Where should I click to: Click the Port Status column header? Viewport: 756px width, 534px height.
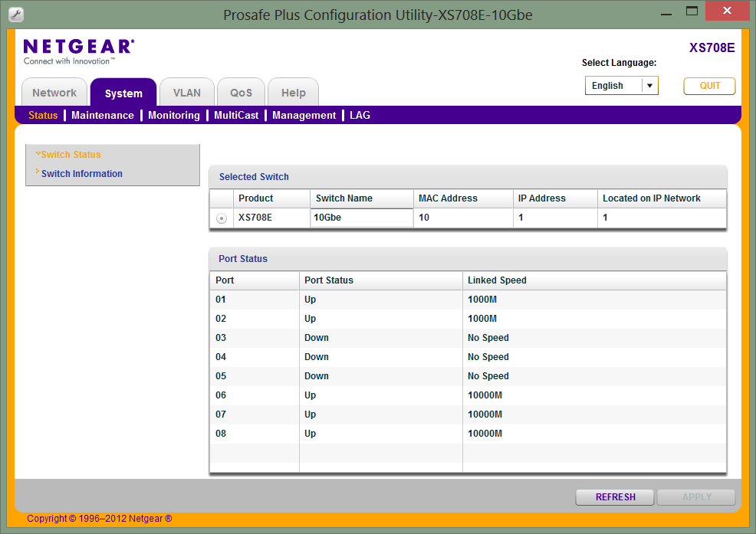point(381,280)
